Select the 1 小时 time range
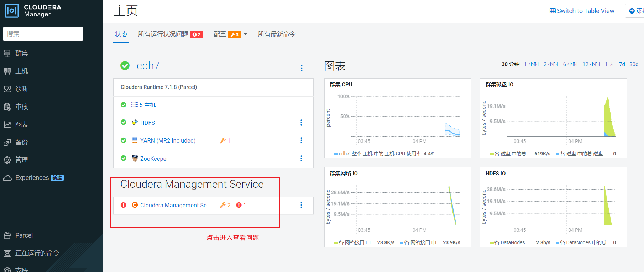Viewport: 644px width, 272px height. (532, 64)
